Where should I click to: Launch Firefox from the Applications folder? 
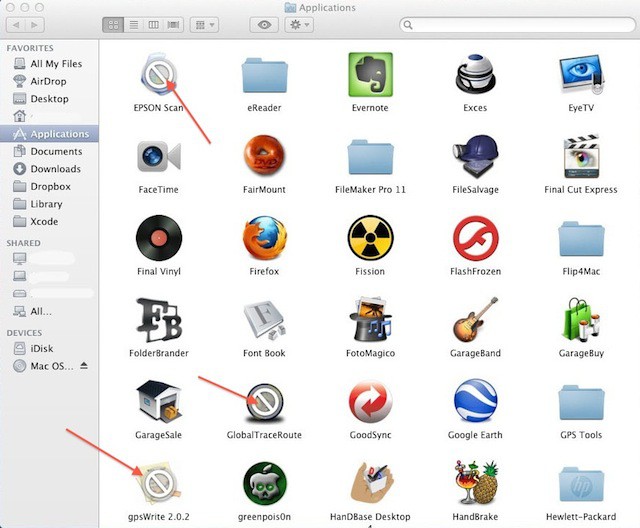264,238
